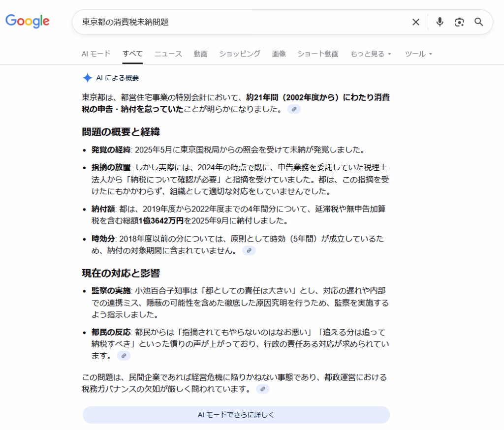
Task: Expand the もっと見る dropdown
Action: 371,54
